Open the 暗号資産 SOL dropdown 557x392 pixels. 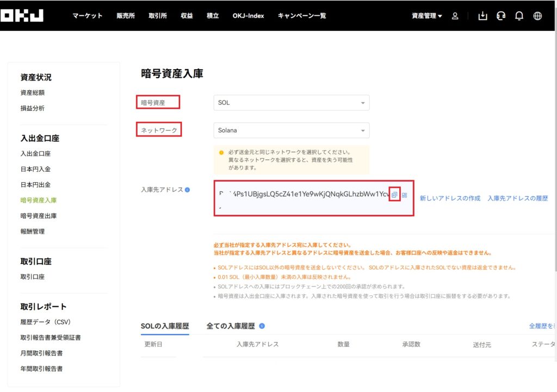click(x=292, y=103)
